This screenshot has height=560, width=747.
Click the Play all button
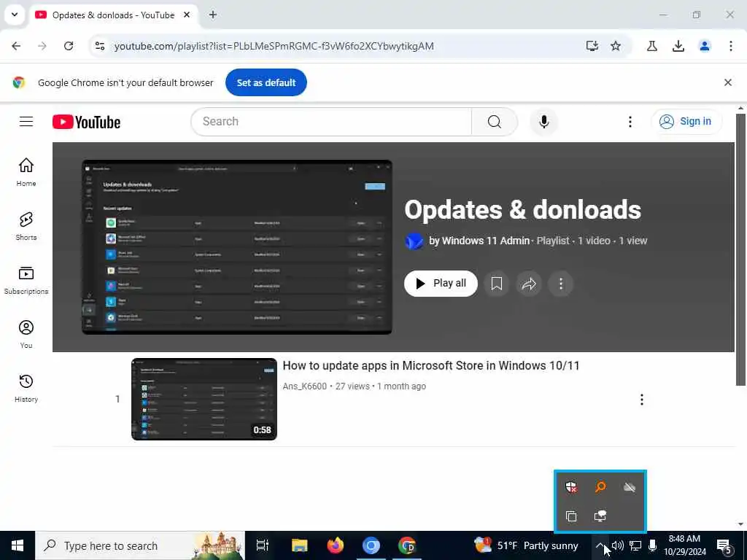tap(441, 284)
